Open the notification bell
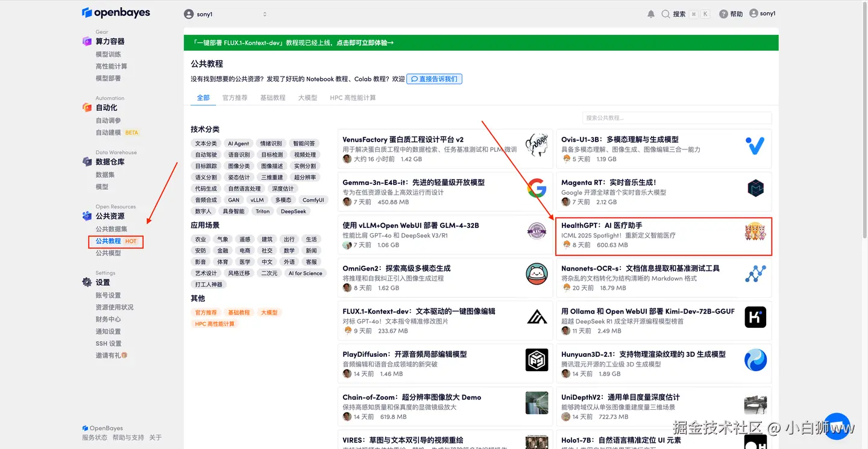The height and width of the screenshot is (449, 868). pyautogui.click(x=651, y=14)
